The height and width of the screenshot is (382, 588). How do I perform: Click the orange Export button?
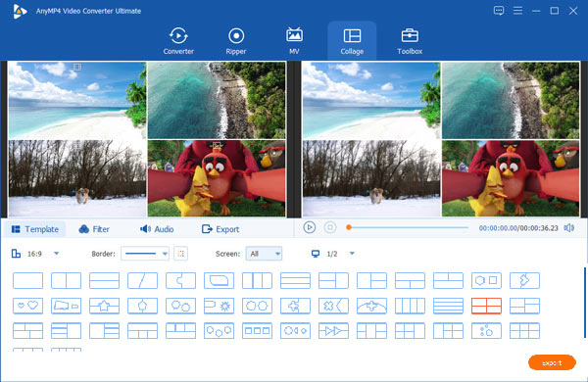coord(552,362)
